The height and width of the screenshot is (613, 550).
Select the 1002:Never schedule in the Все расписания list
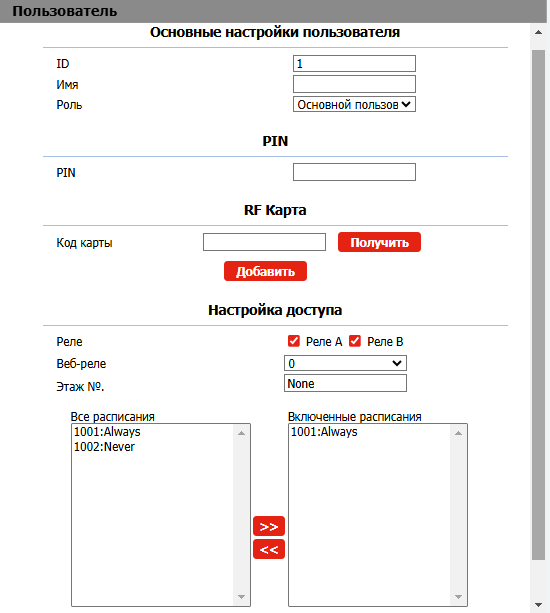point(104,446)
